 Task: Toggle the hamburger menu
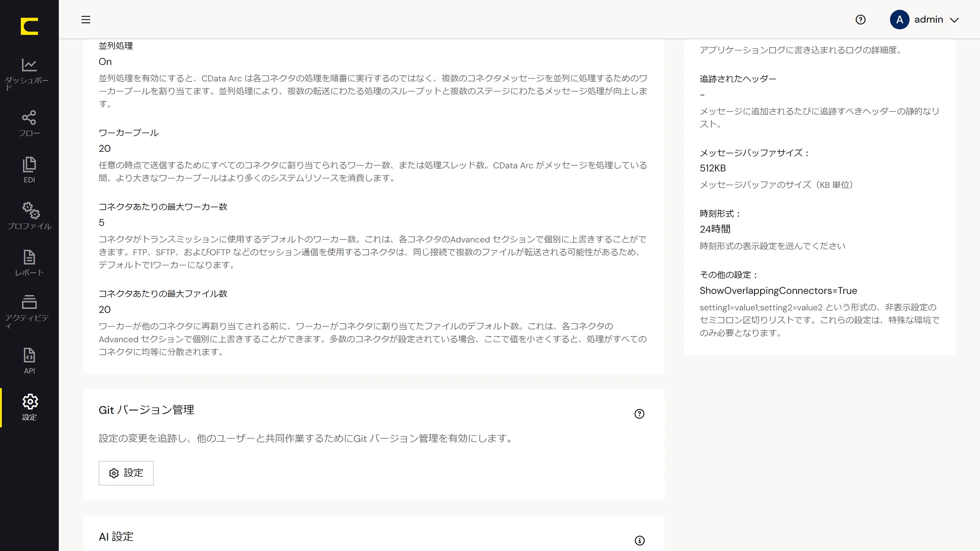tap(86, 19)
